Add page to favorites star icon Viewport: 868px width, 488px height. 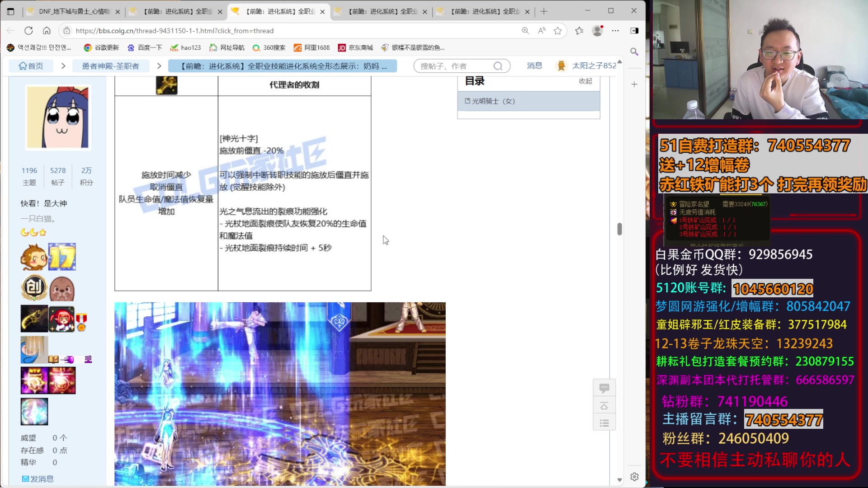pos(558,31)
